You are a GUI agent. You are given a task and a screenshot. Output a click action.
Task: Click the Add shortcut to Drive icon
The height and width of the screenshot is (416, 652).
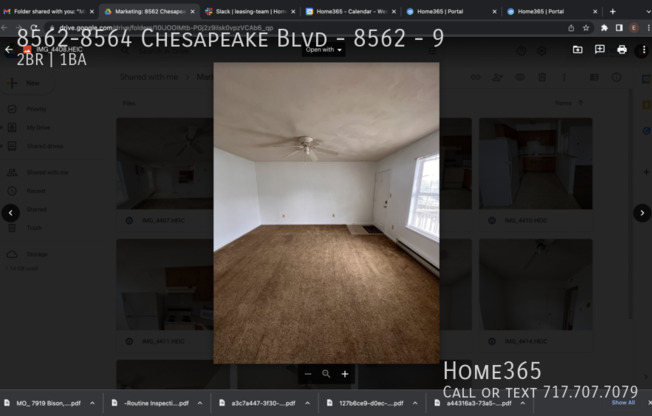click(x=578, y=50)
